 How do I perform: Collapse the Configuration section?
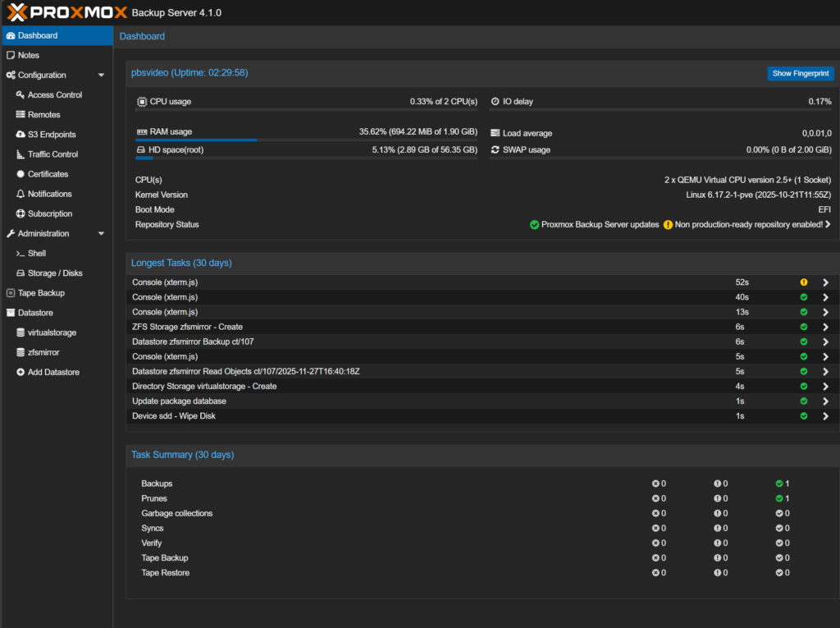coord(101,75)
